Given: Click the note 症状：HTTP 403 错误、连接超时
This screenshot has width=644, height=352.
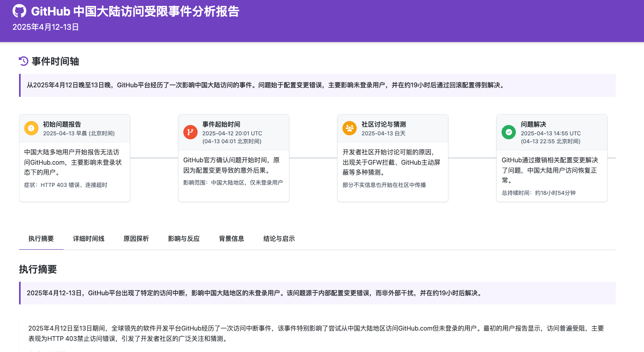Looking at the screenshot, I should [x=66, y=185].
